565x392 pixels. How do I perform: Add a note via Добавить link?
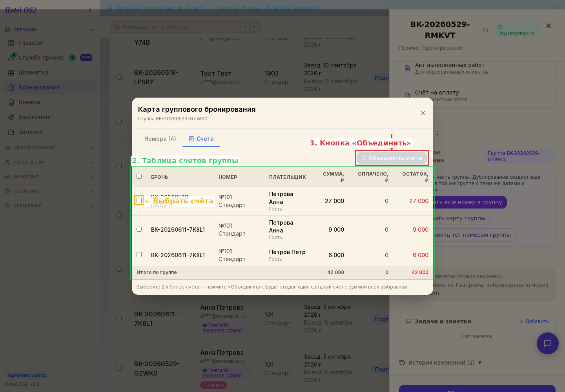click(534, 321)
